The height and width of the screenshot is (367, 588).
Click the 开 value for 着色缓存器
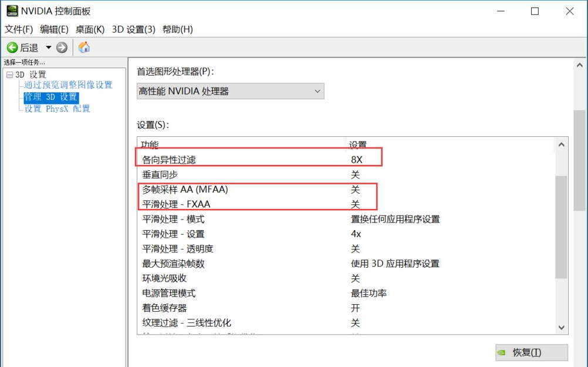[355, 308]
